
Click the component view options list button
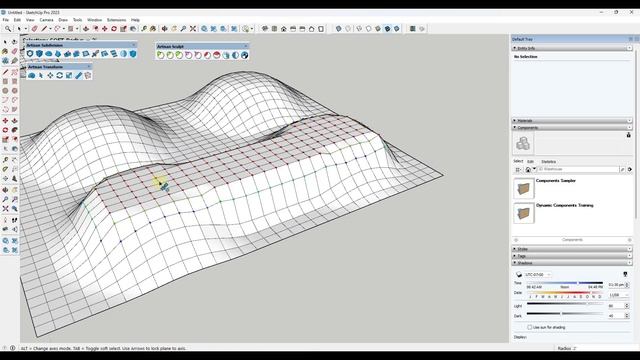tap(517, 169)
